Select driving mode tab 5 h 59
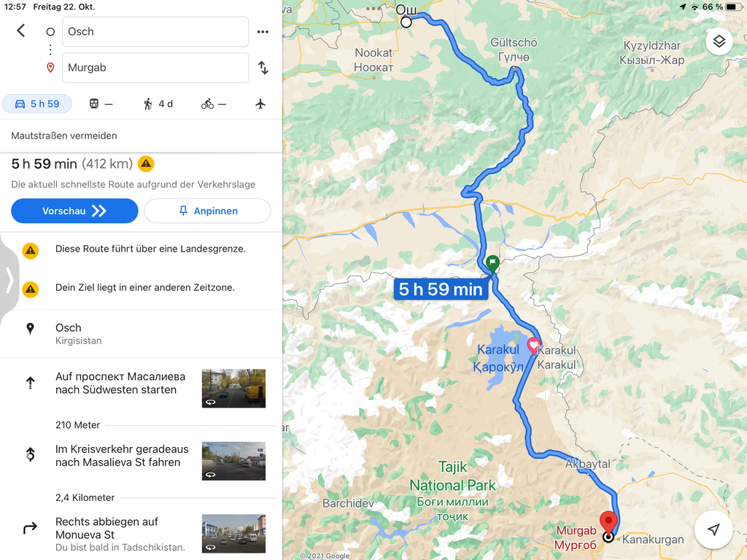 [x=37, y=104]
